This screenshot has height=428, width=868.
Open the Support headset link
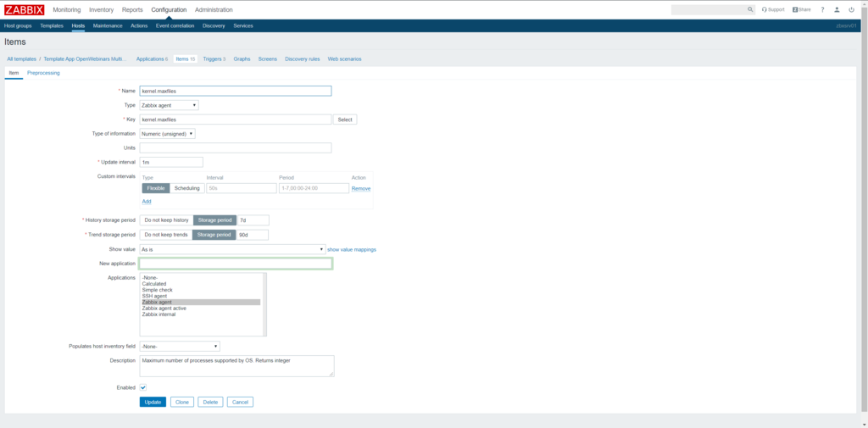(773, 9)
